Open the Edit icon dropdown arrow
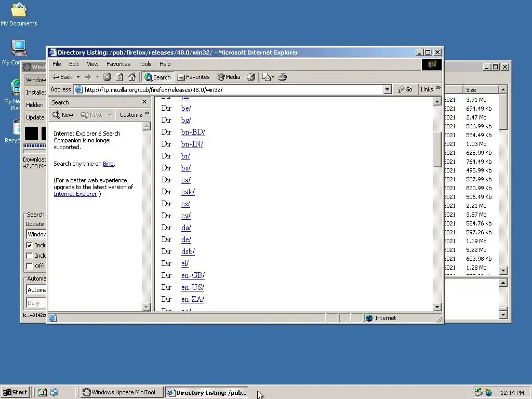This screenshot has height=399, width=532. [273, 77]
